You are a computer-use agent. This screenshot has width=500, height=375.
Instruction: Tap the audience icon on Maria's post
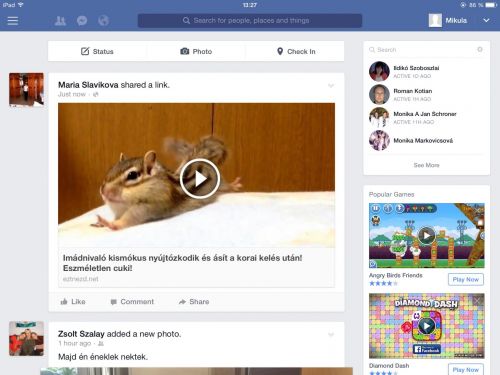[x=96, y=94]
